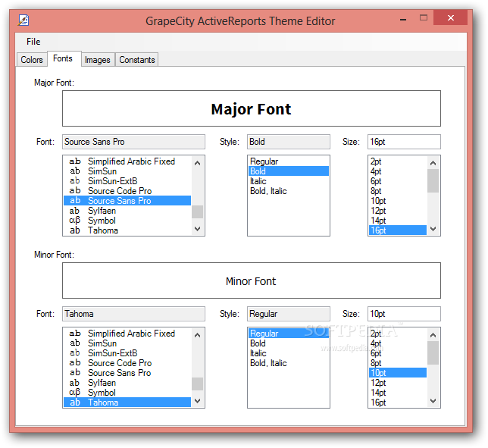This screenshot has width=488, height=448.
Task: Choose SimSun in the Major Font list
Action: point(127,171)
